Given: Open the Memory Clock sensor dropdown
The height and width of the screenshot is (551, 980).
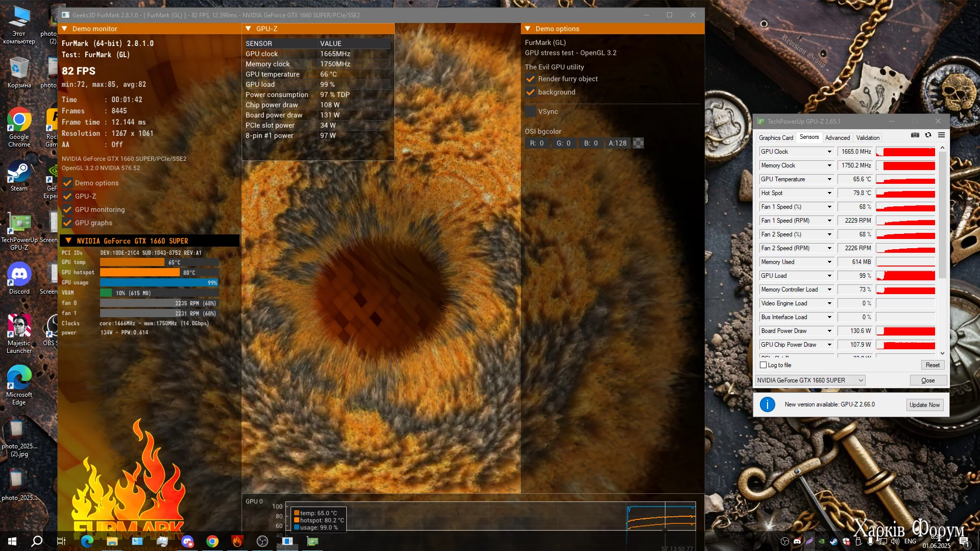Looking at the screenshot, I should (x=829, y=165).
